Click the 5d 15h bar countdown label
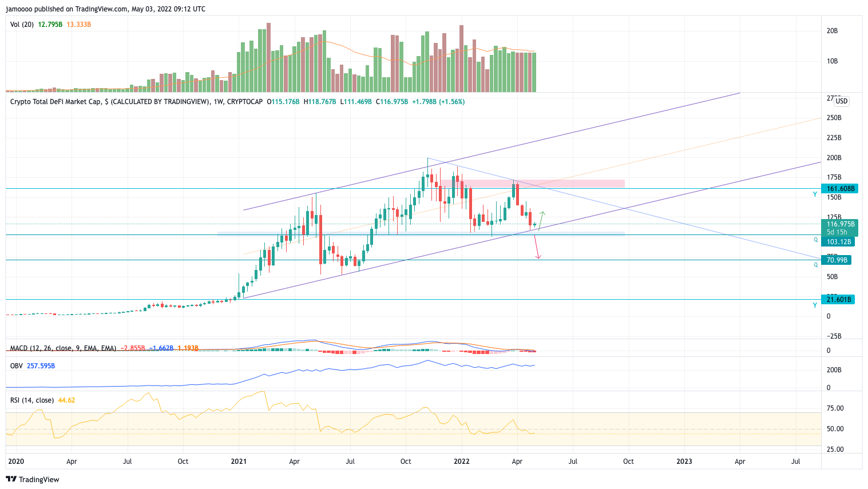Viewport: 868px width, 489px height. [837, 232]
